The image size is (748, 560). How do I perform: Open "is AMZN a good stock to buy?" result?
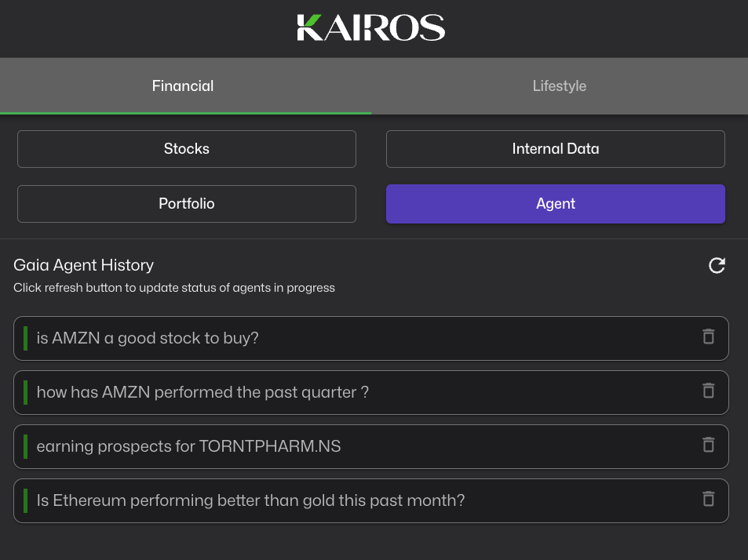148,339
